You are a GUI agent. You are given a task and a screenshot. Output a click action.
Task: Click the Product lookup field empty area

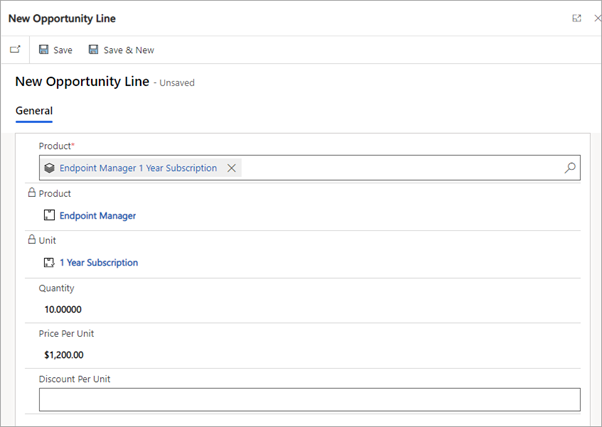click(x=403, y=168)
